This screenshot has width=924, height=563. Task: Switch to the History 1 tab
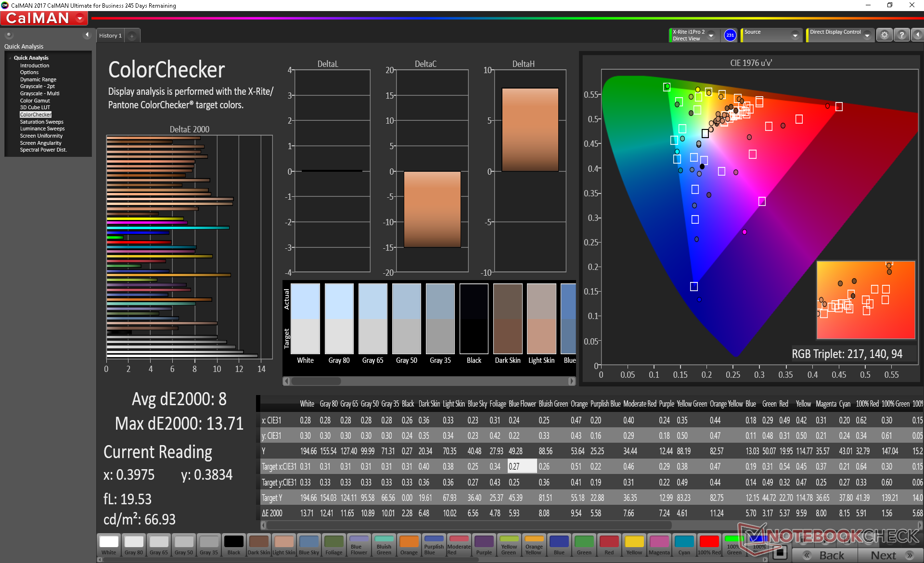tap(110, 36)
